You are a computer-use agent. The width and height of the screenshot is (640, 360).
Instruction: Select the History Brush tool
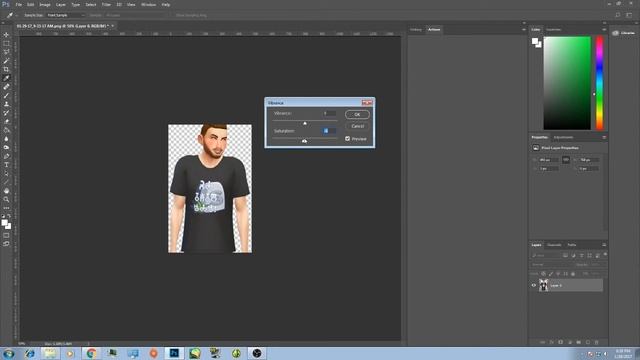[x=6, y=113]
